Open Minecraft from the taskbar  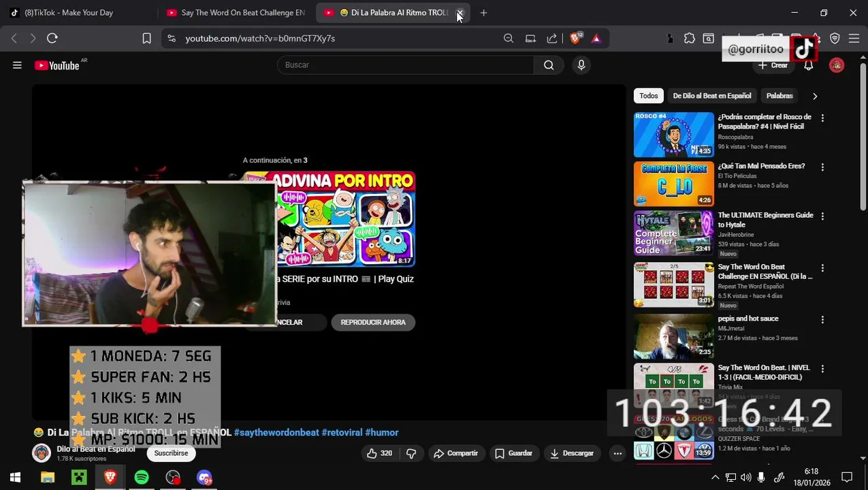(79, 478)
